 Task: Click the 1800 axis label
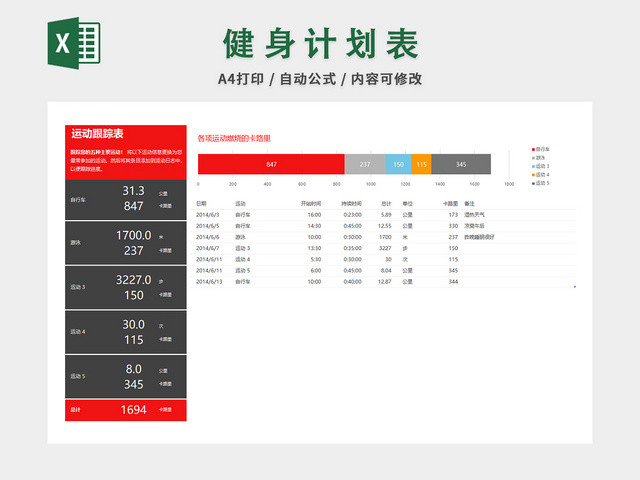509,184
